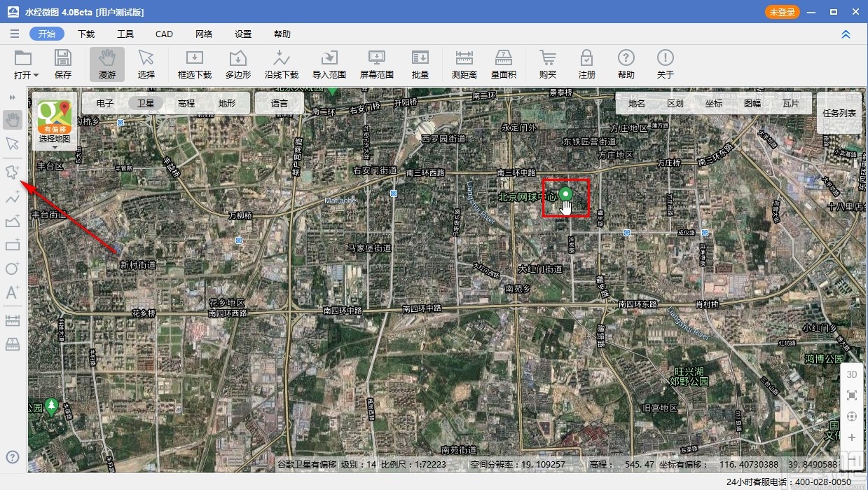The height and width of the screenshot is (490, 868).
Task: Start Polygon (多边形) download tool
Action: [238, 64]
